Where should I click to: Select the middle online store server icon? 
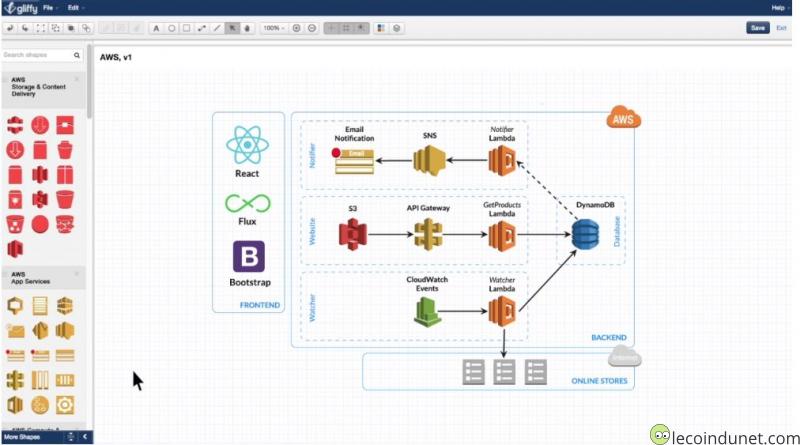point(504,372)
